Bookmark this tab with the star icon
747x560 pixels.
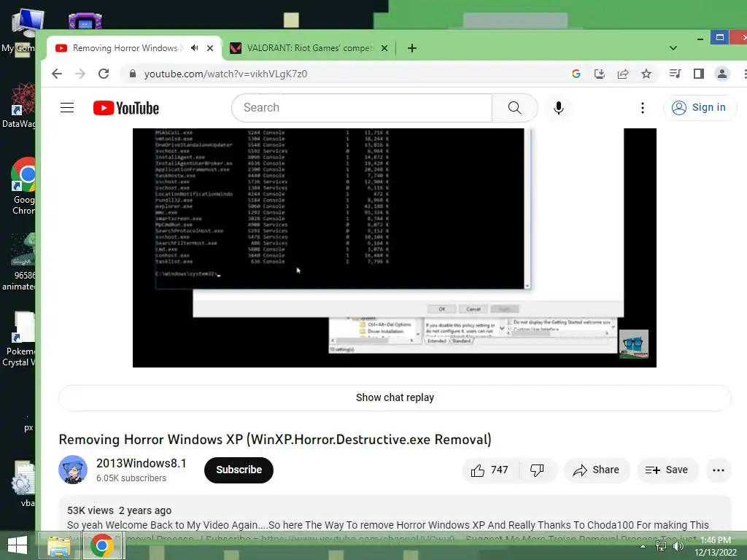646,74
